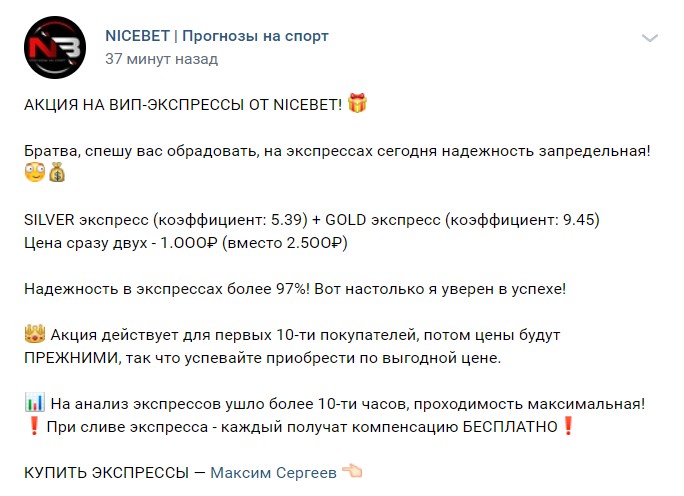Click the money bag emoji
Screen dimensions: 684x496
tap(56, 173)
